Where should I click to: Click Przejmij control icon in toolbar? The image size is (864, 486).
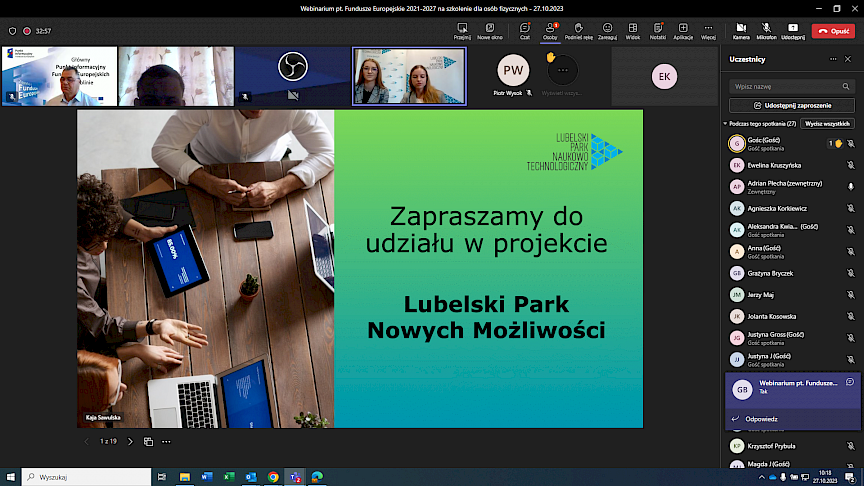[x=462, y=31]
